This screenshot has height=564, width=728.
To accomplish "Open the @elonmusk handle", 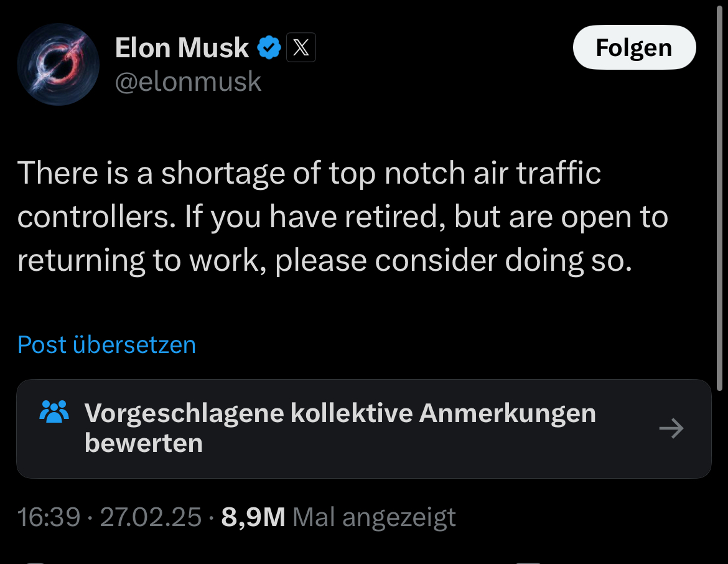I will point(188,82).
